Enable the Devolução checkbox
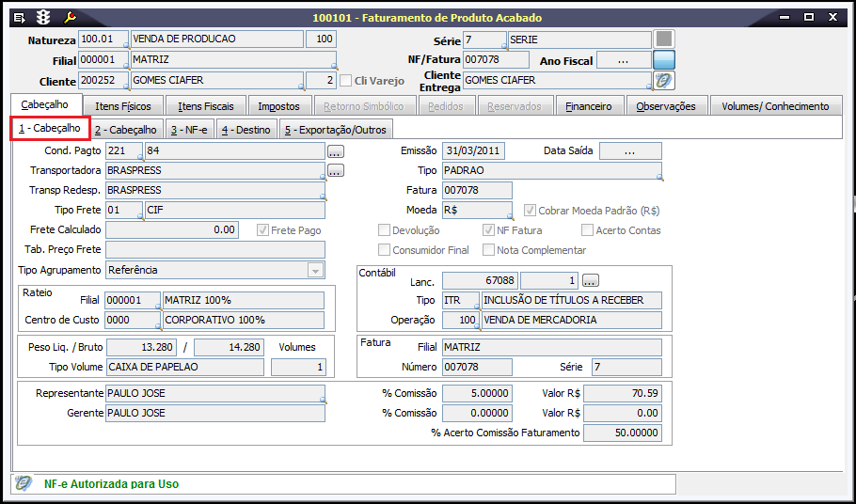 [x=384, y=230]
